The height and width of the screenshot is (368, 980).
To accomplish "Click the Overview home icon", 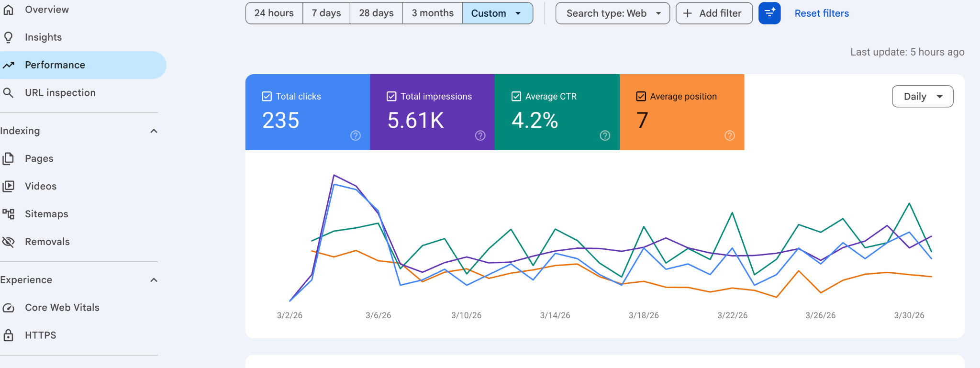I will [8, 10].
